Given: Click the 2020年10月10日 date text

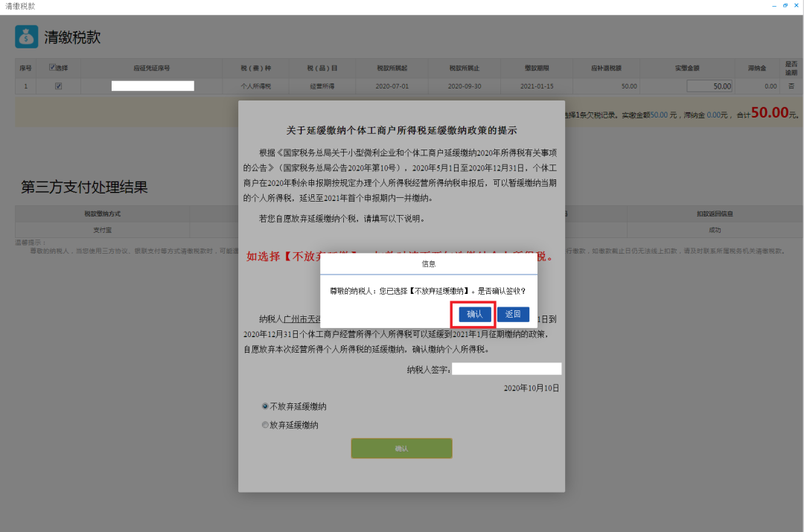Looking at the screenshot, I should coord(532,388).
